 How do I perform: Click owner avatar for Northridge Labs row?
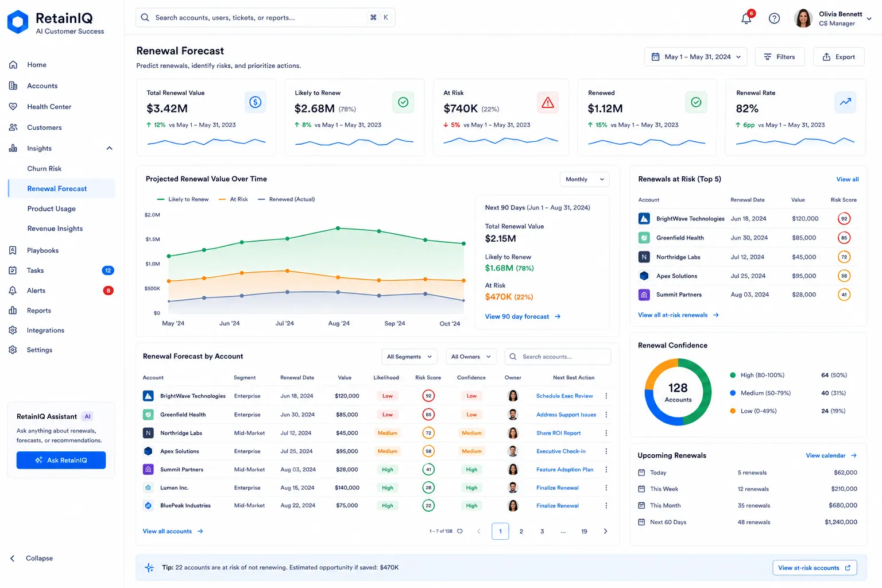pos(513,433)
